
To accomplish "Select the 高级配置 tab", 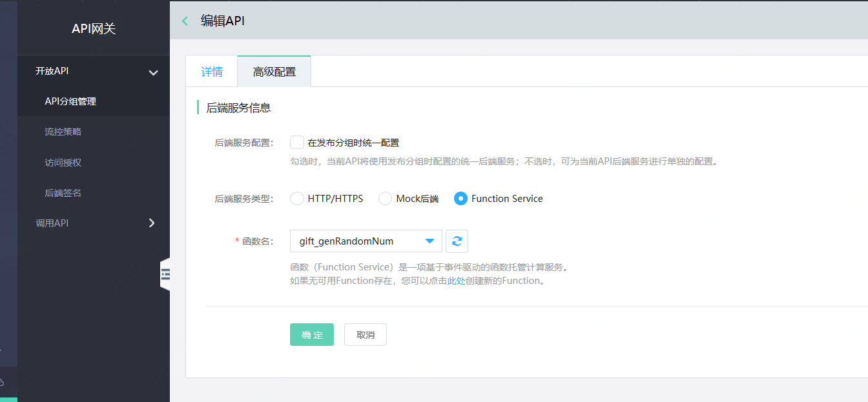I will click(x=274, y=71).
